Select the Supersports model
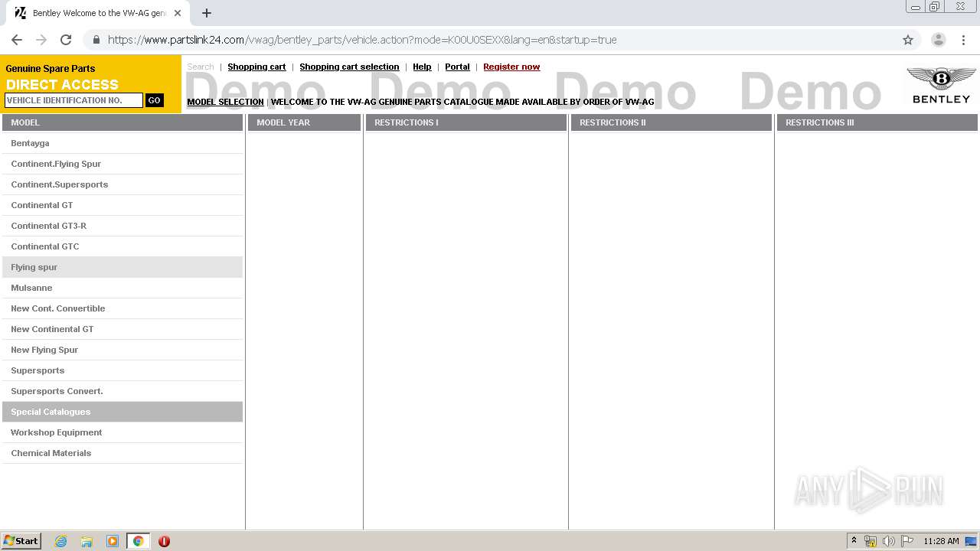The image size is (980, 551). (x=122, y=370)
